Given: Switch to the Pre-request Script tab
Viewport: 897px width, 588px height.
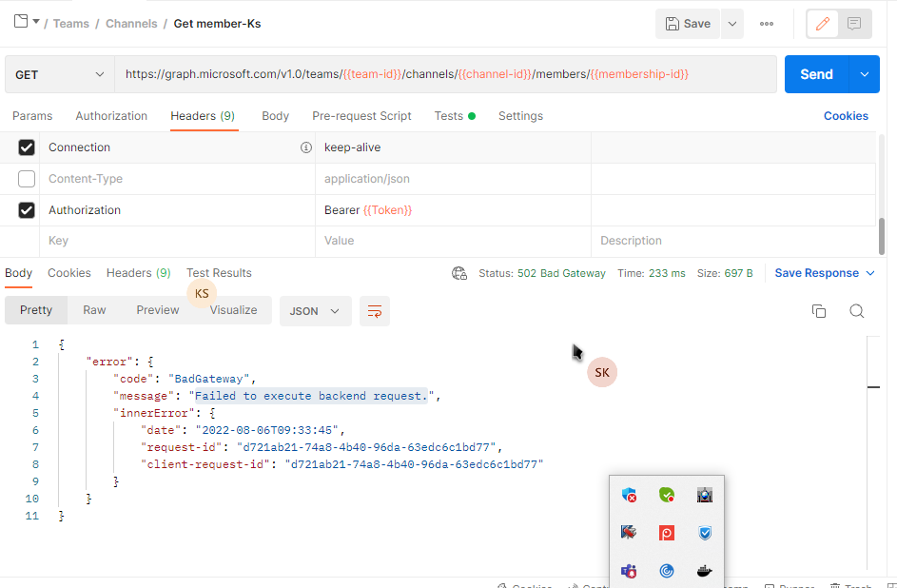Looking at the screenshot, I should pos(361,115).
